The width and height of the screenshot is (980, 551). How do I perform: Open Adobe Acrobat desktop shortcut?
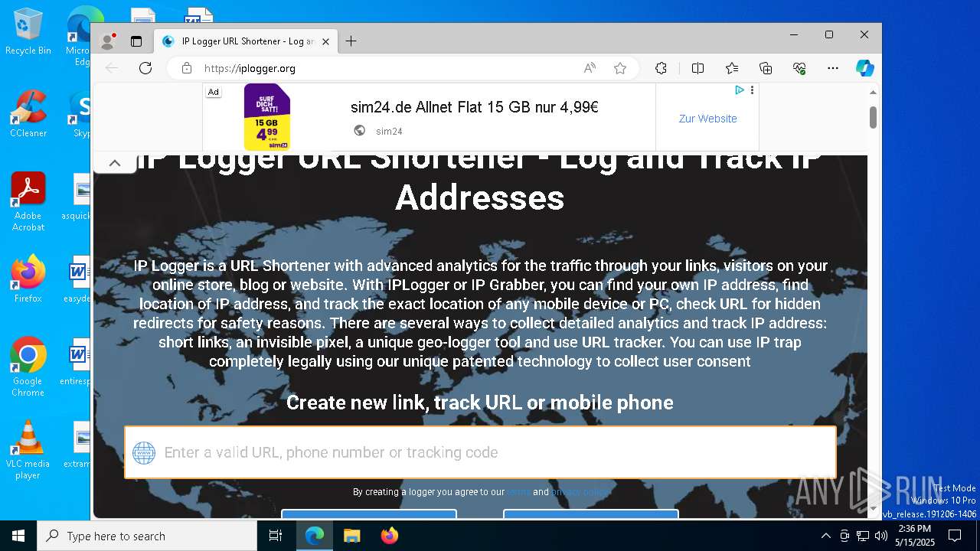click(x=28, y=201)
